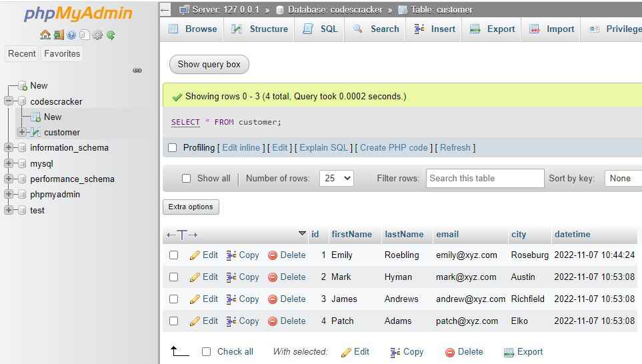Select the checkbox for row Patch
The image size is (642, 364).
tap(173, 321)
